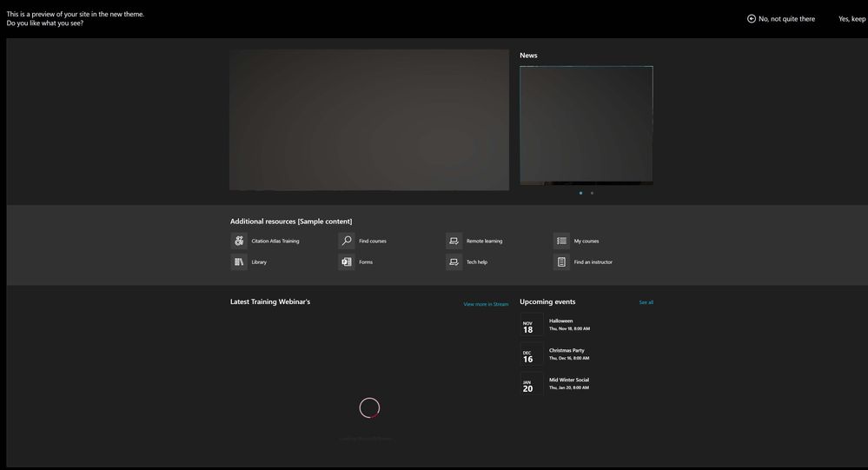Open the Forms link
The width and height of the screenshot is (868, 470).
[366, 262]
